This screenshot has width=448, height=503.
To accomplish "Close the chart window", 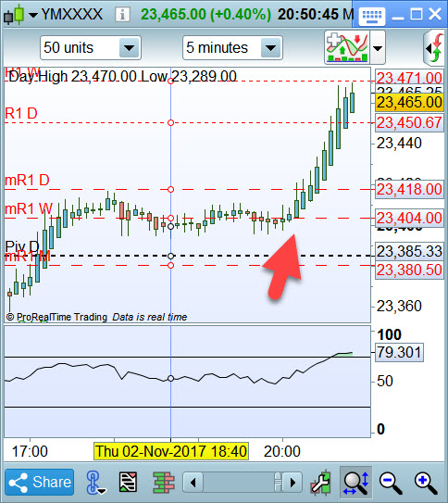I will 435,15.
